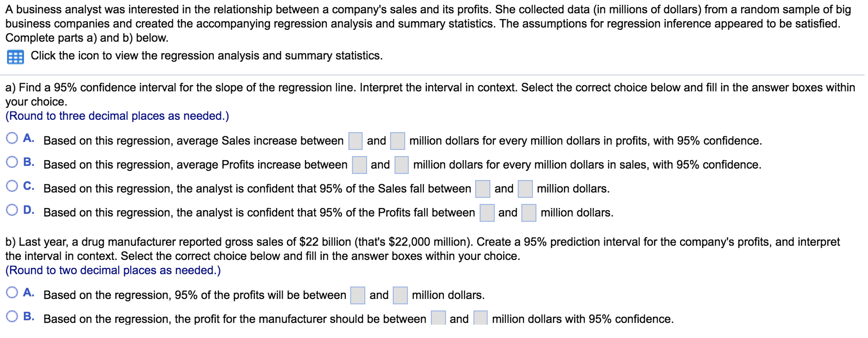Open the regression analysis table icon
The width and height of the screenshot is (868, 338).
(15, 56)
